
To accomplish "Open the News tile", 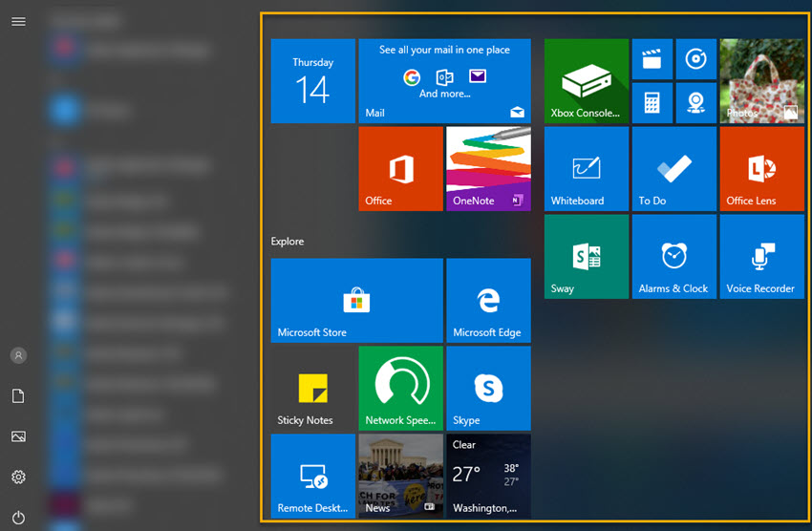I will tap(401, 477).
